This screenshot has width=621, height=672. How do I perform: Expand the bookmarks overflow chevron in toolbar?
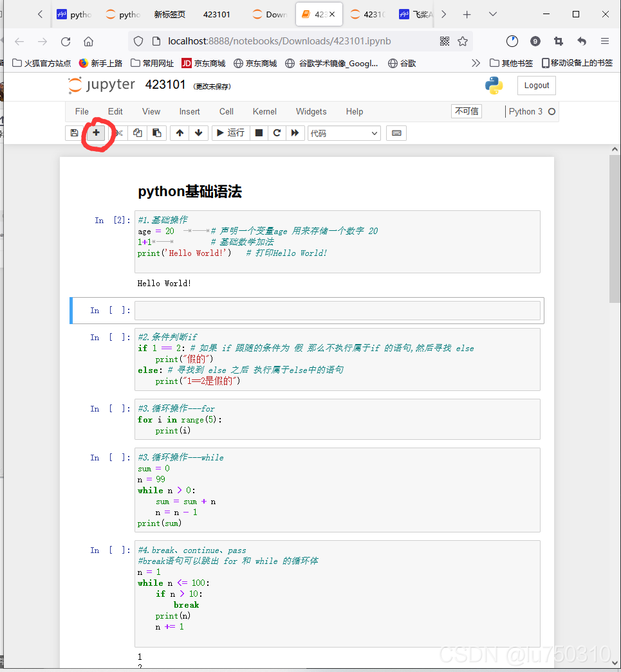coord(476,63)
